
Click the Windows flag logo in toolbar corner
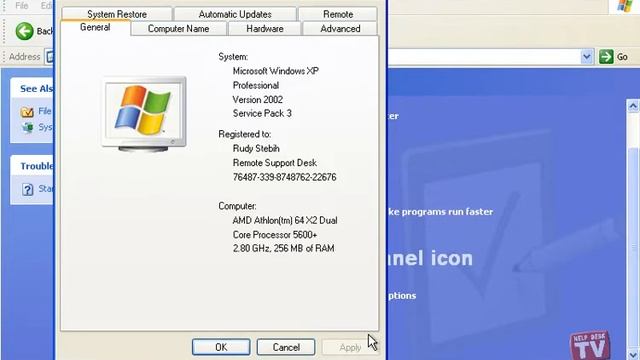coord(624,6)
